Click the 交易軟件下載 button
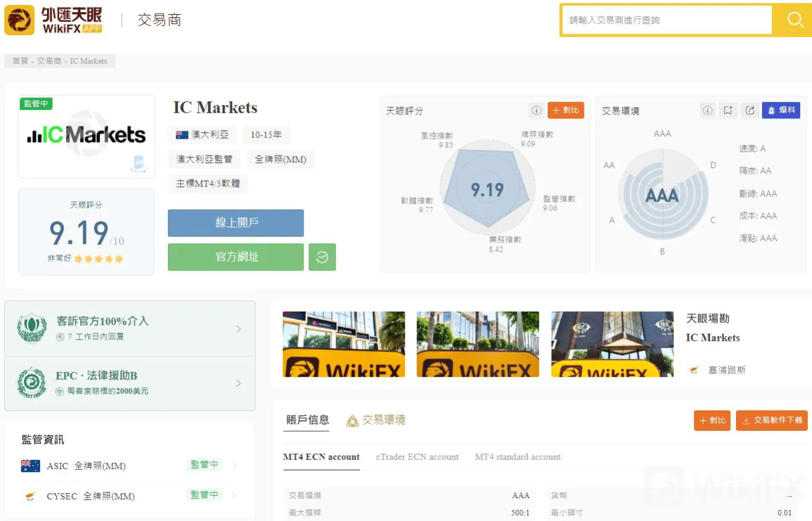Viewport: 812px width, 521px height. click(772, 420)
